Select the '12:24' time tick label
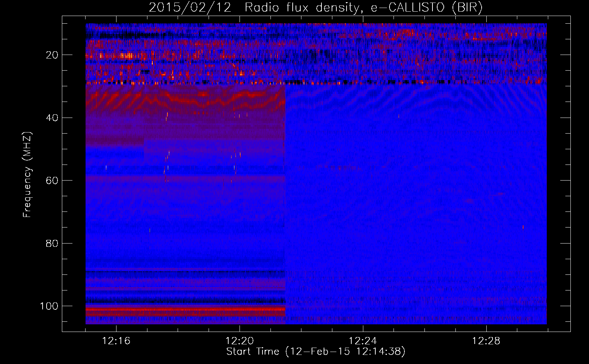This screenshot has height=364, width=589. (363, 341)
